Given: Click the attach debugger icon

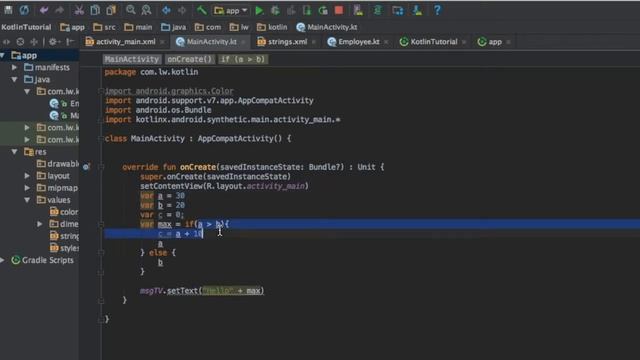Looking at the screenshot, I should pos(307,10).
